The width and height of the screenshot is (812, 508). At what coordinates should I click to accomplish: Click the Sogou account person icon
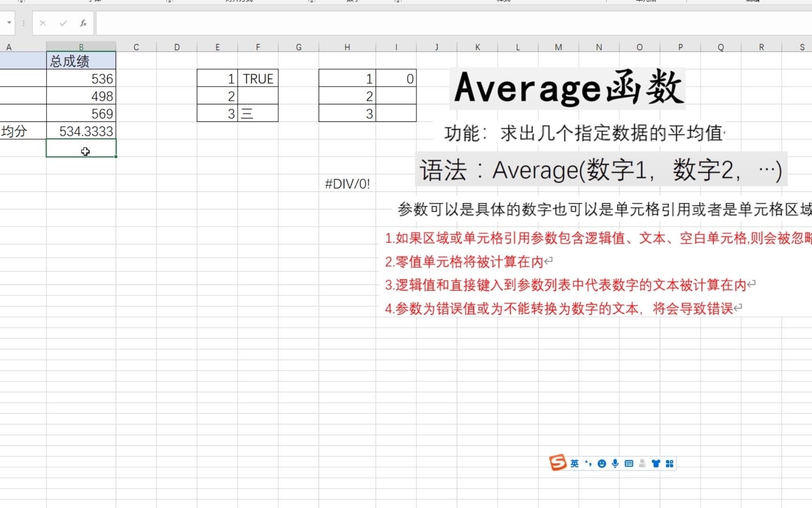[642, 464]
